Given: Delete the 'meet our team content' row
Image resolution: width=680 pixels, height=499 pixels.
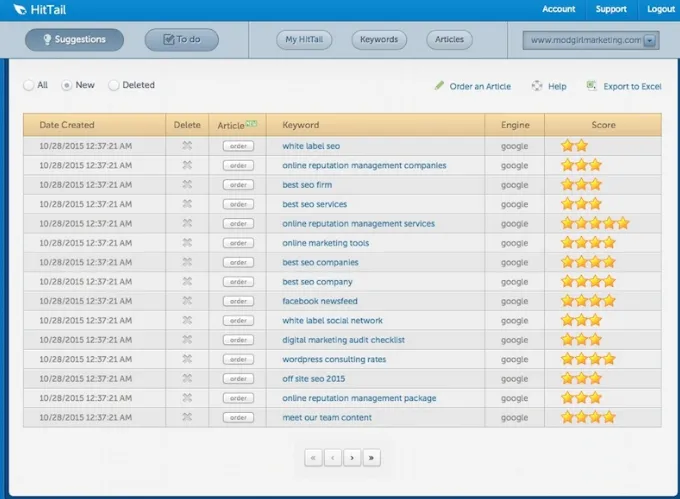Looking at the screenshot, I should coord(187,417).
